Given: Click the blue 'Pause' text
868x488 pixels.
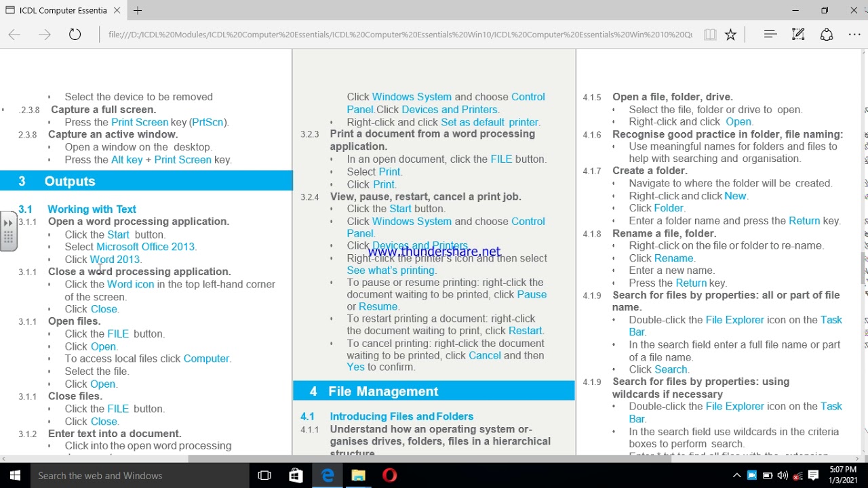Looking at the screenshot, I should [x=532, y=294].
